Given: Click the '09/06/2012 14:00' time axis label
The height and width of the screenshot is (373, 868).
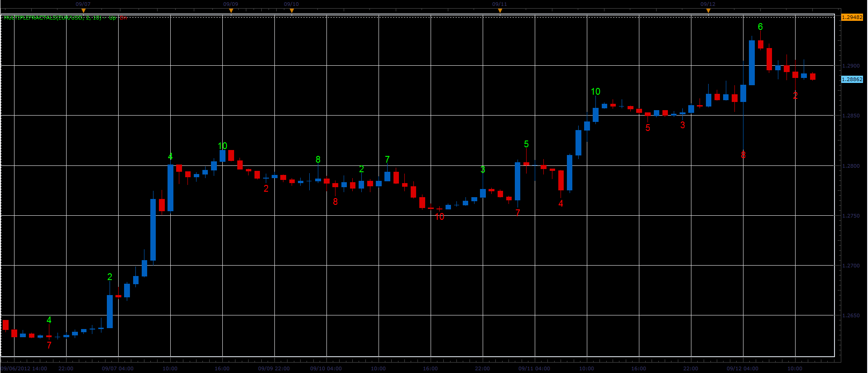Looking at the screenshot, I should [x=24, y=368].
